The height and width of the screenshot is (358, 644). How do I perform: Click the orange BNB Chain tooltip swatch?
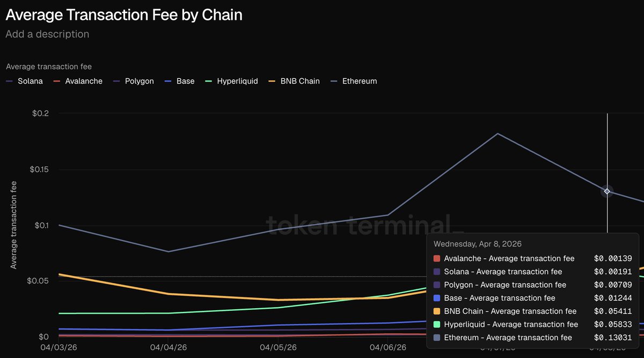(437, 311)
